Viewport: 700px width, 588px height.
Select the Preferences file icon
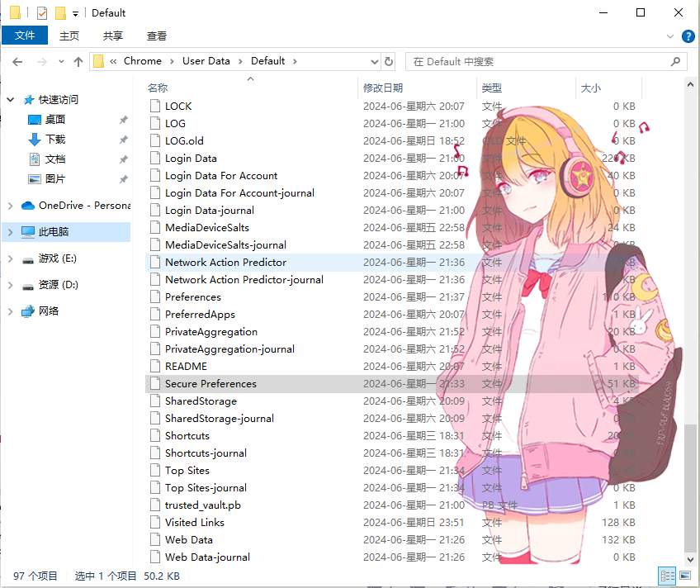click(155, 297)
